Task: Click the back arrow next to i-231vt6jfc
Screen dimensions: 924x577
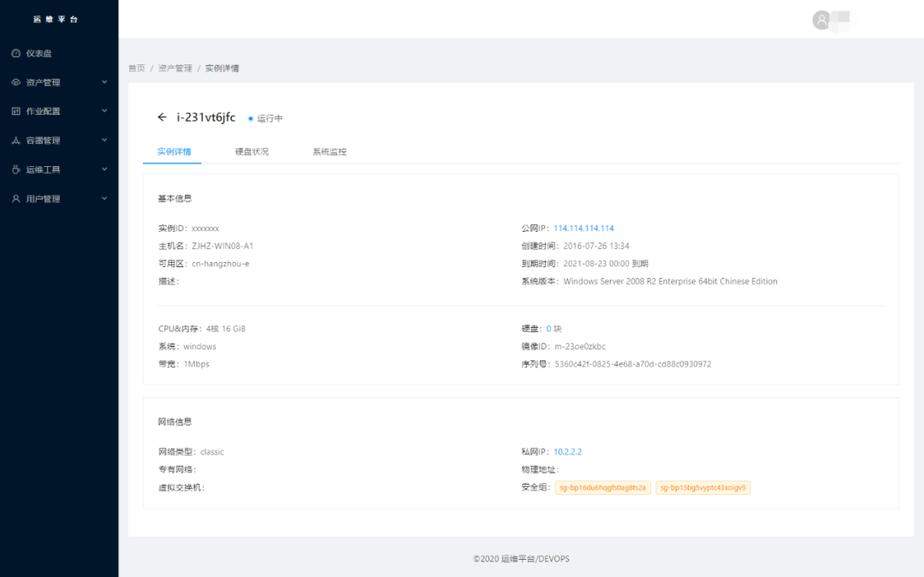Action: (162, 117)
